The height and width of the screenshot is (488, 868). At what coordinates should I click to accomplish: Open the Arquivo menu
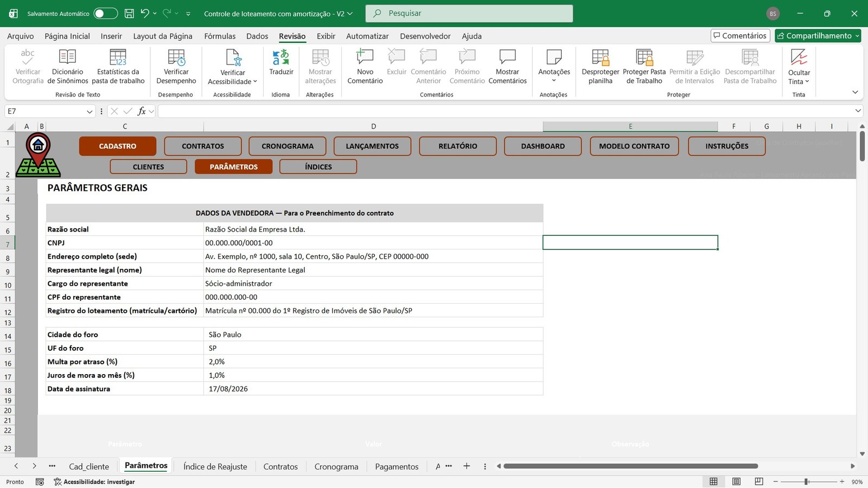(21, 36)
